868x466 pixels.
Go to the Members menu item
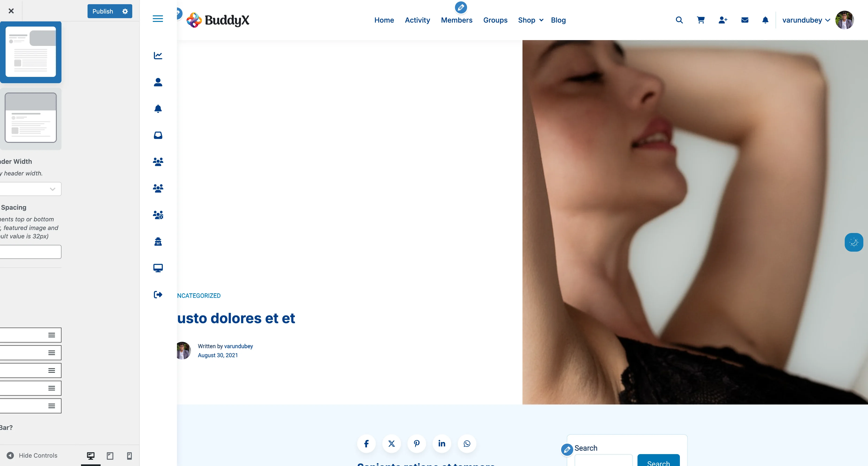[457, 20]
